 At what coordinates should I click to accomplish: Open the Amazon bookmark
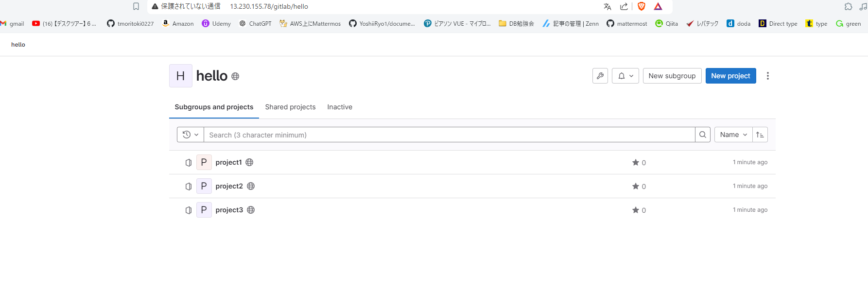178,23
